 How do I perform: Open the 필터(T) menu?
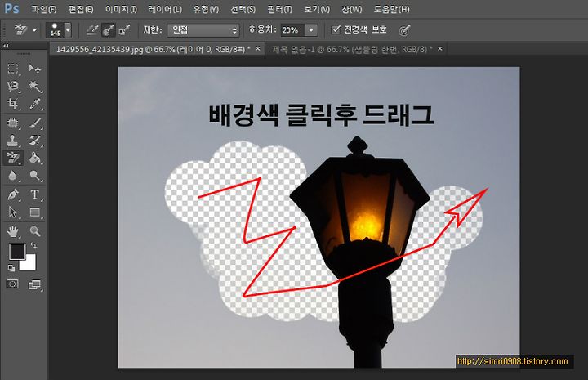pos(280,9)
